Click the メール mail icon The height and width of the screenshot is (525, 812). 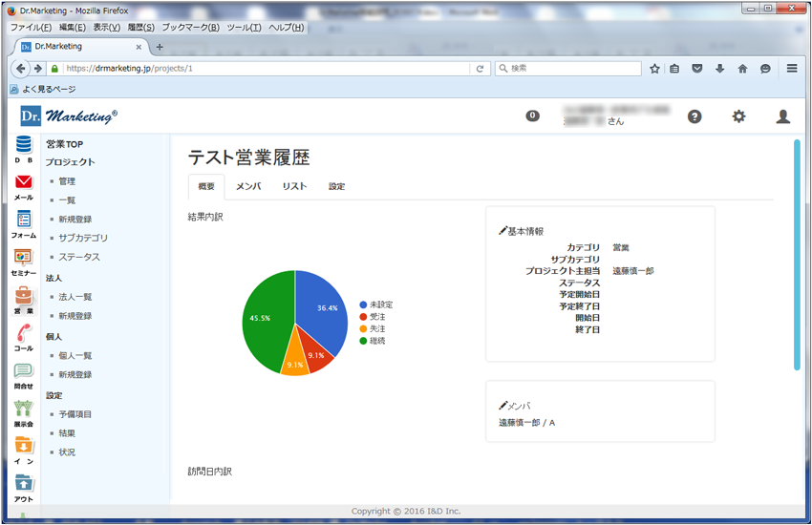pyautogui.click(x=23, y=182)
